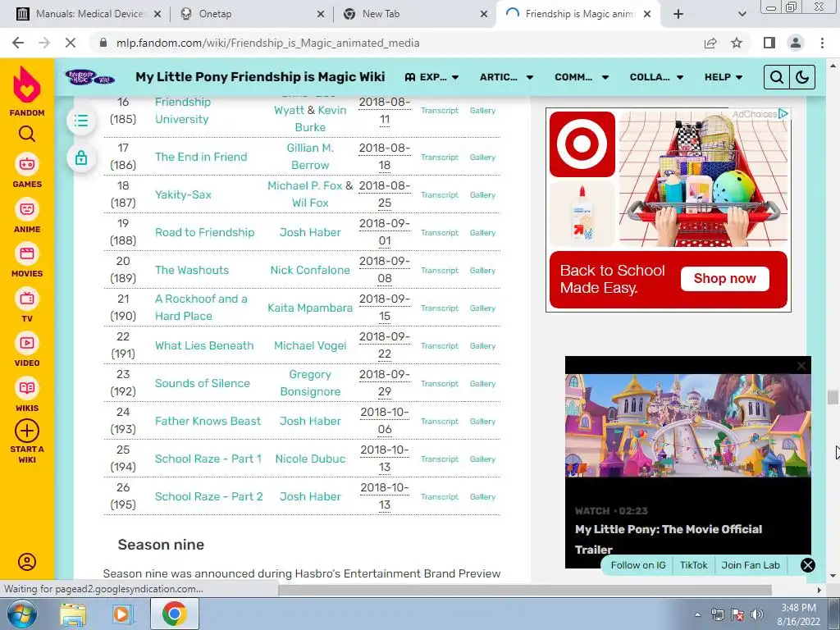
Task: Open the Chrome profile avatar
Action: click(796, 43)
